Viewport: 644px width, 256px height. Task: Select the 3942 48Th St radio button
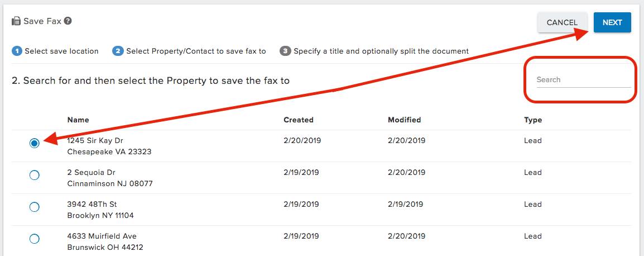coord(35,207)
